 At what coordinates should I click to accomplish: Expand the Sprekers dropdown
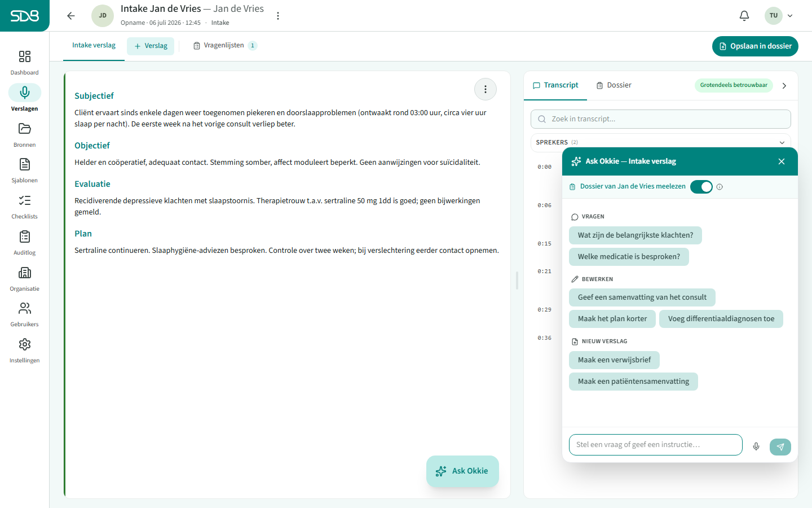pyautogui.click(x=782, y=142)
